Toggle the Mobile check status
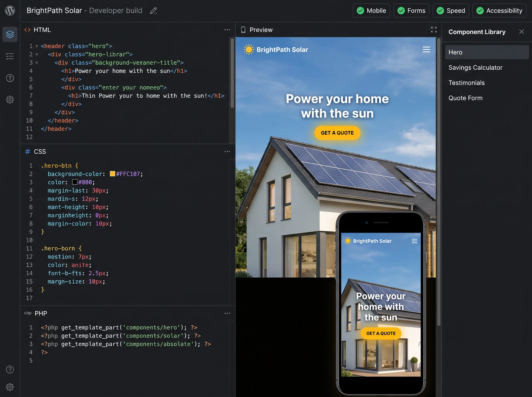This screenshot has width=532, height=397. 371,11
